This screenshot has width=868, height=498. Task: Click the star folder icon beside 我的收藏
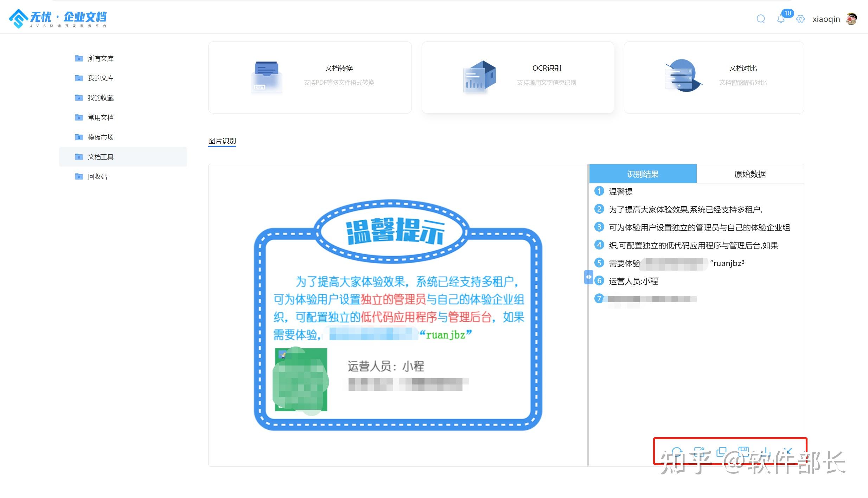[x=79, y=98]
